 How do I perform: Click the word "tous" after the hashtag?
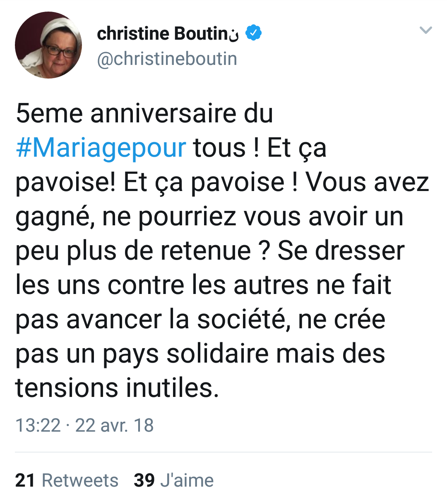(219, 148)
